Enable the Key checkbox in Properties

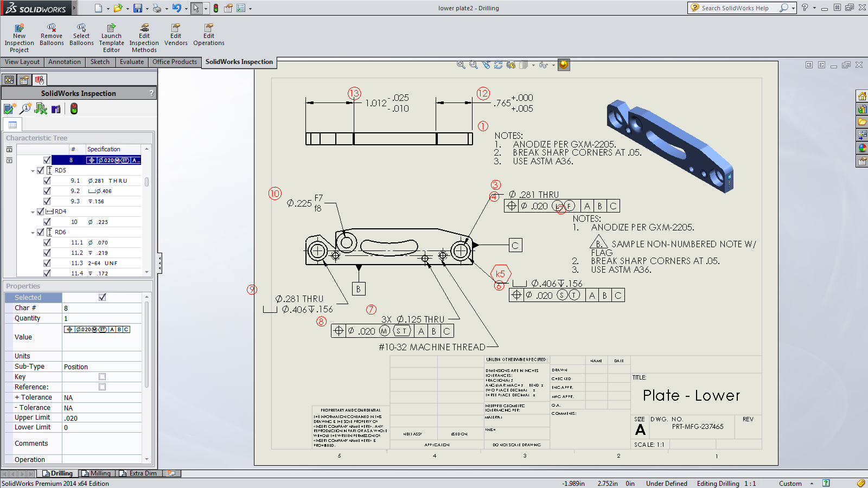(102, 376)
